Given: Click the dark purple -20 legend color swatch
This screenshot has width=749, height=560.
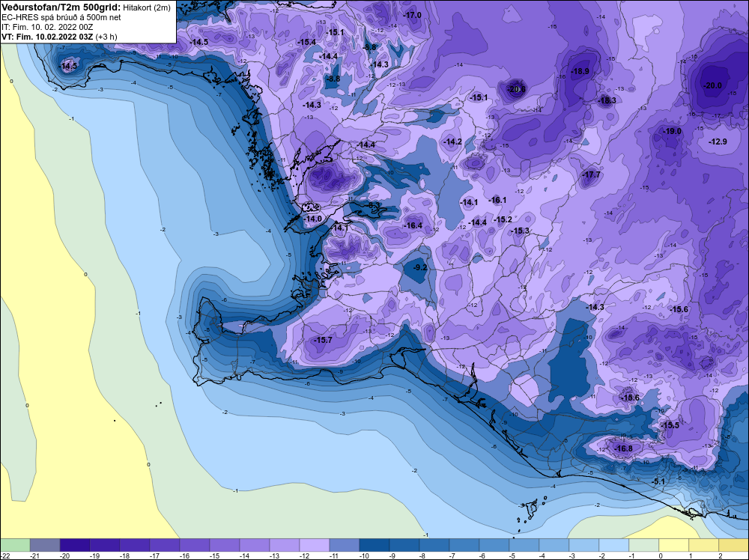Looking at the screenshot, I should 74,545.
